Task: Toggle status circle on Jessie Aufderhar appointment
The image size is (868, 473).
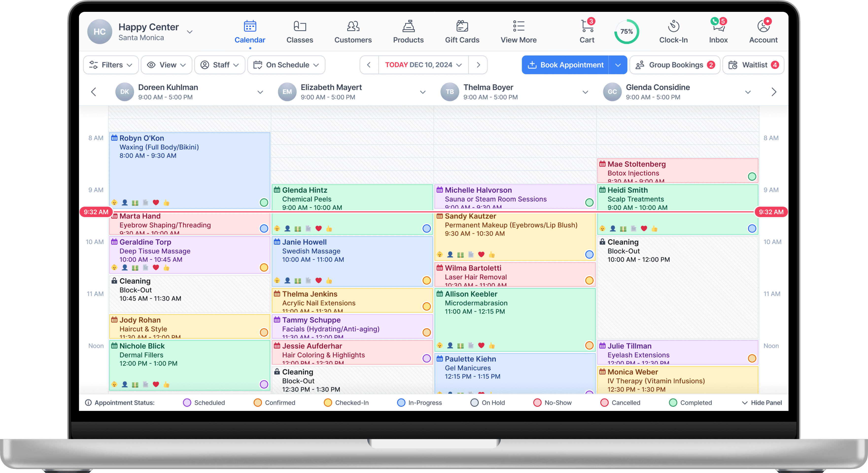Action: (x=426, y=358)
